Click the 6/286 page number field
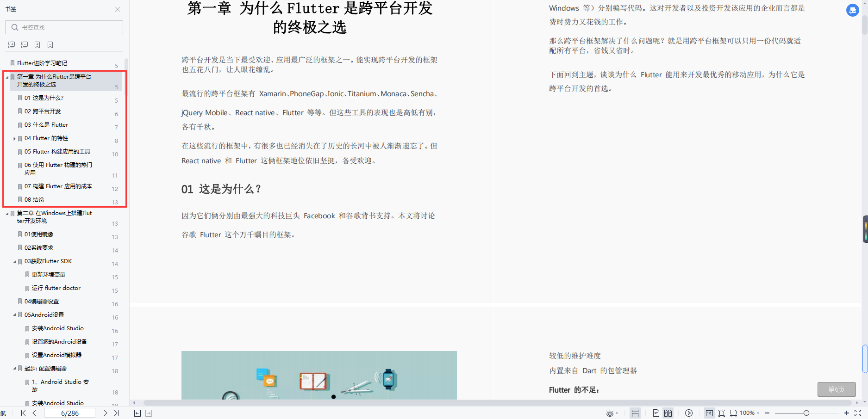Screen dimensions: 868x419 pyautogui.click(x=70, y=413)
